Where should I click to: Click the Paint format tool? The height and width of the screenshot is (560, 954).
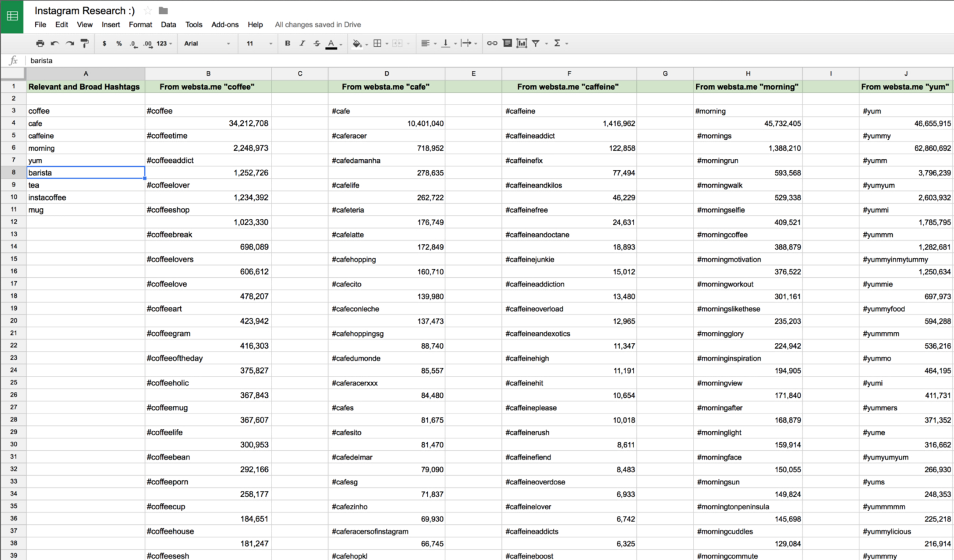click(84, 43)
